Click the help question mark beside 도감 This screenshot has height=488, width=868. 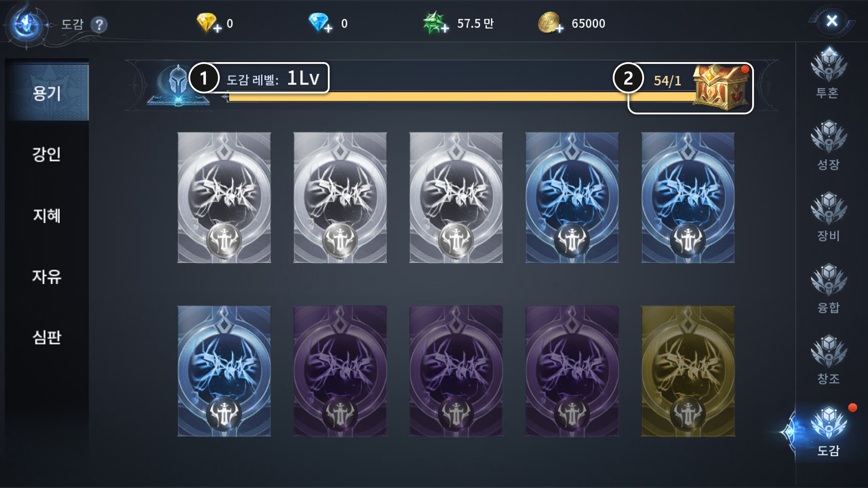click(99, 25)
